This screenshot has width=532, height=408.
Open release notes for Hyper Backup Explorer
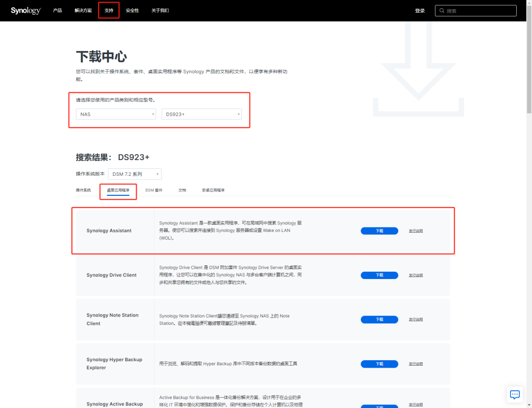coord(416,364)
